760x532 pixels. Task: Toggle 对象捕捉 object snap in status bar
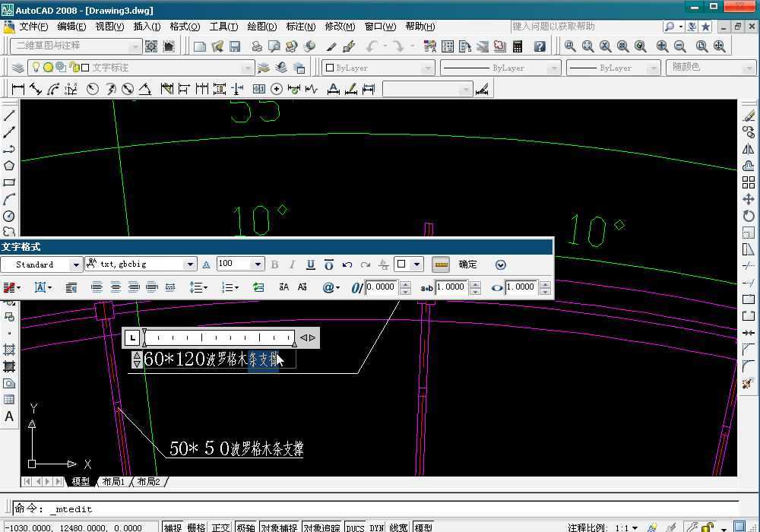point(279,527)
